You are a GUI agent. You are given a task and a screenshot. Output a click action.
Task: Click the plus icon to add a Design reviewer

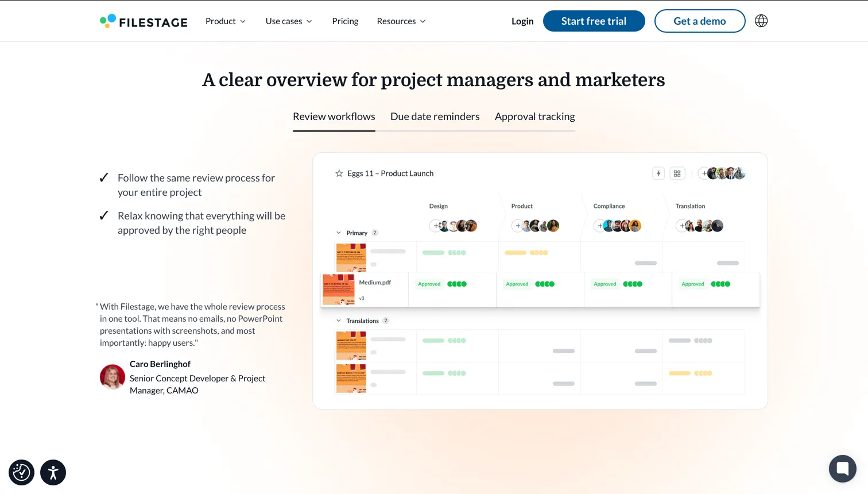[435, 225]
